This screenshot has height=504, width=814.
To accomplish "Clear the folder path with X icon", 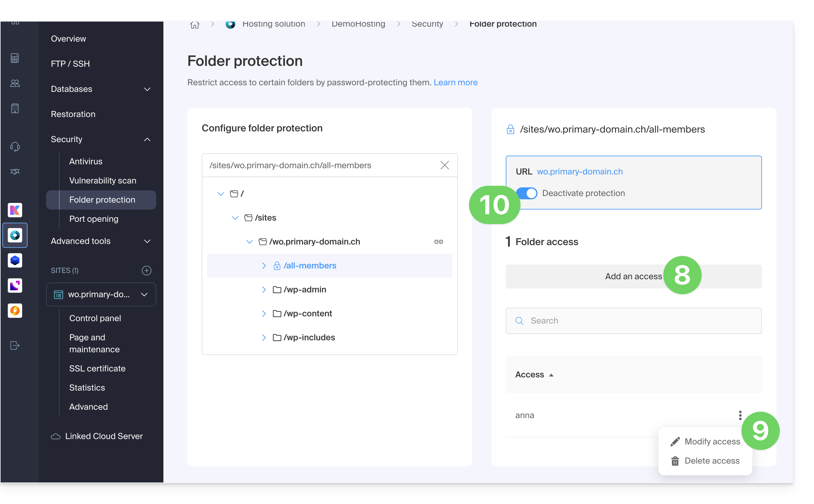I will point(444,165).
